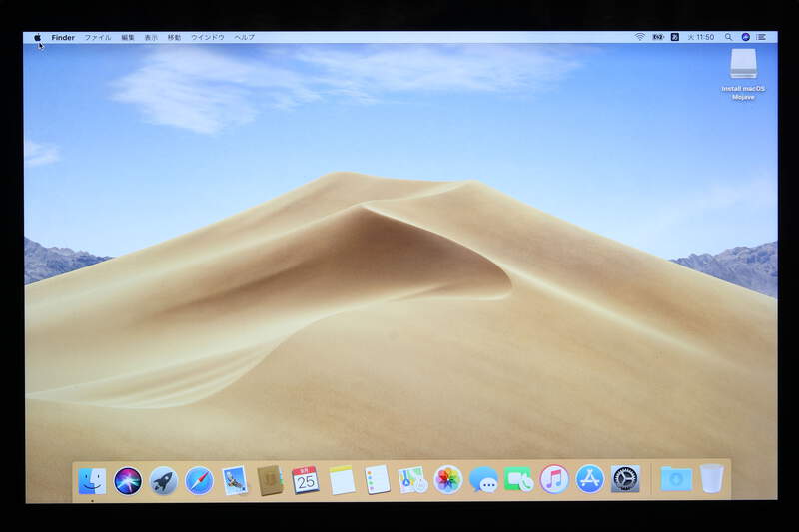Open the 移動 menu
The width and height of the screenshot is (799, 532).
coord(174,37)
